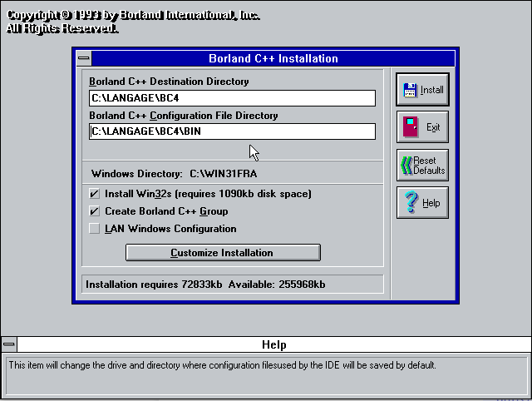This screenshot has height=401, width=532.
Task: Click the red door Exit icon
Action: (410, 127)
